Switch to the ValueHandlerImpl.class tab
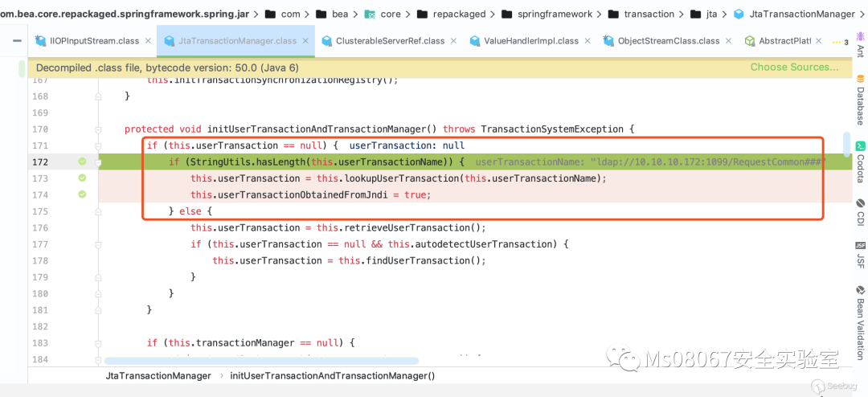The width and height of the screenshot is (868, 397). tap(530, 40)
